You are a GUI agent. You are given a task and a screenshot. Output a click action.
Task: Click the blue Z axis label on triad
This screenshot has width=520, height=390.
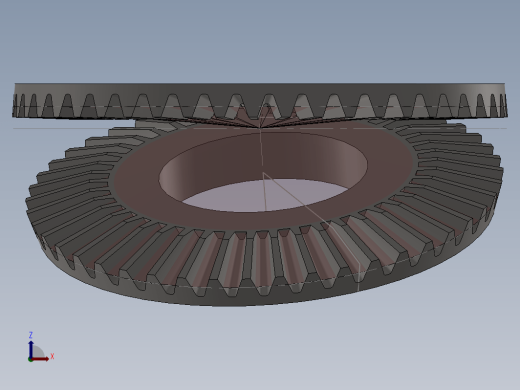[x=30, y=335]
